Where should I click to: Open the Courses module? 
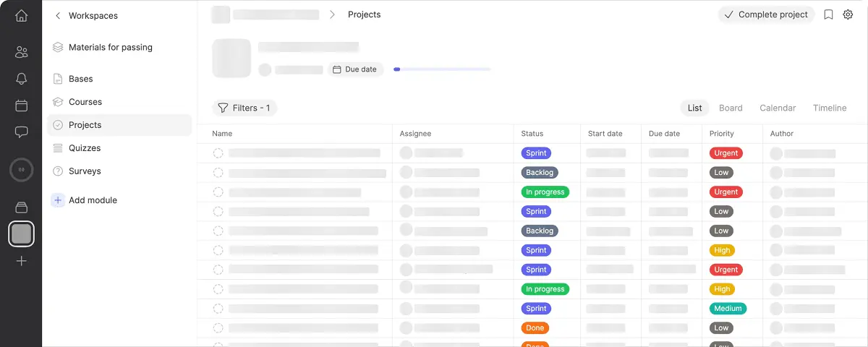(x=119, y=102)
